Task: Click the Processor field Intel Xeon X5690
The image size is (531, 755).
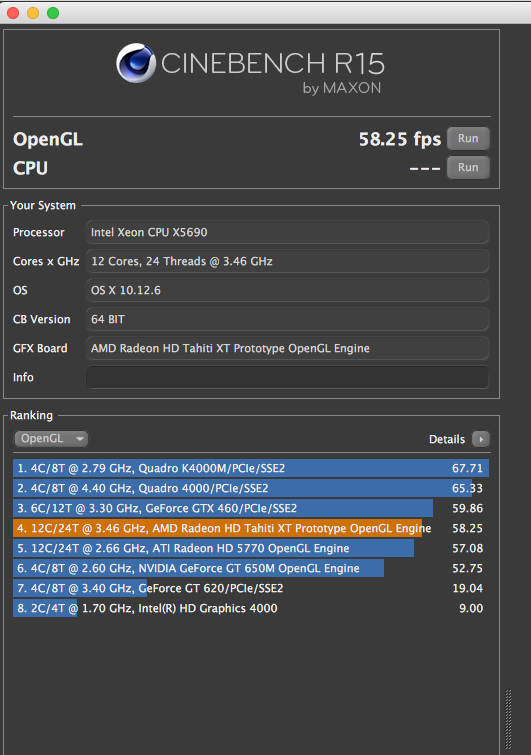Action: pyautogui.click(x=287, y=232)
